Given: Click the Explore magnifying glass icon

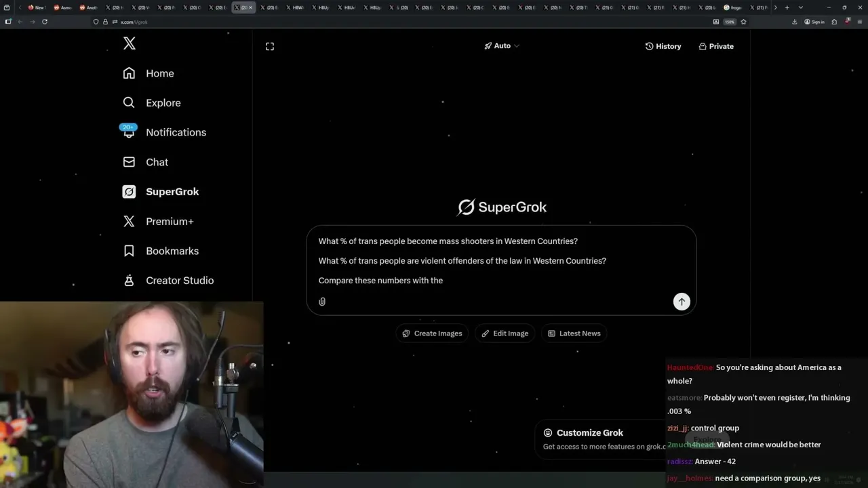Looking at the screenshot, I should coord(129,102).
